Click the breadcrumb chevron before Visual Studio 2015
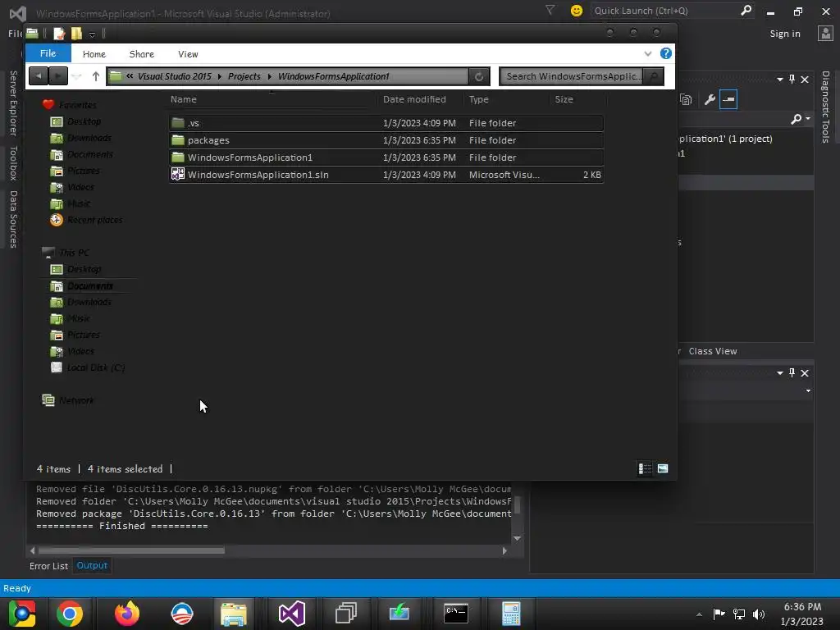 coord(129,76)
